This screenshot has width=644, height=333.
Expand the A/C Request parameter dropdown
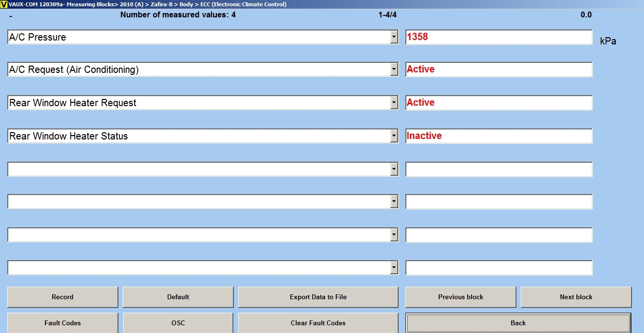pyautogui.click(x=394, y=69)
